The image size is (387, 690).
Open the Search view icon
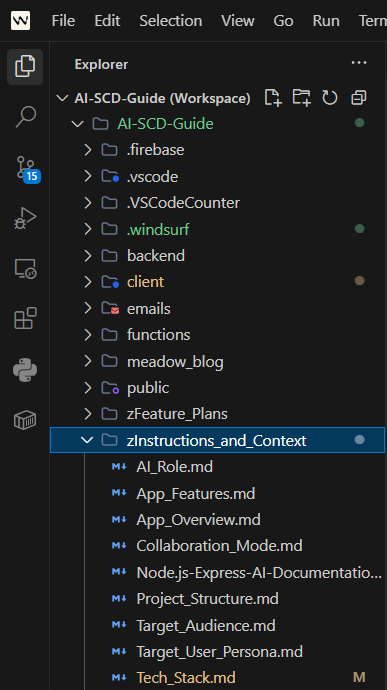25,117
